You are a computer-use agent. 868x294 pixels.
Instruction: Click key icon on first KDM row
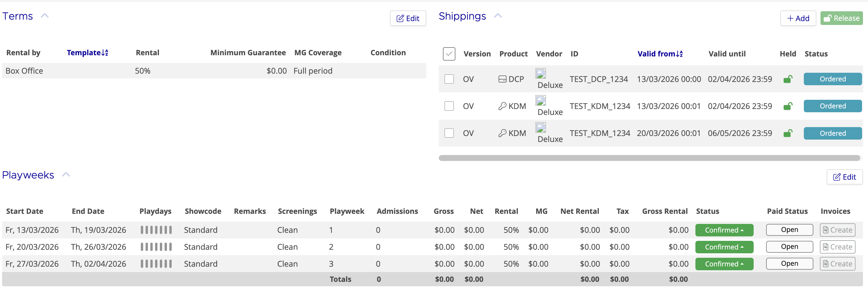[x=502, y=106]
